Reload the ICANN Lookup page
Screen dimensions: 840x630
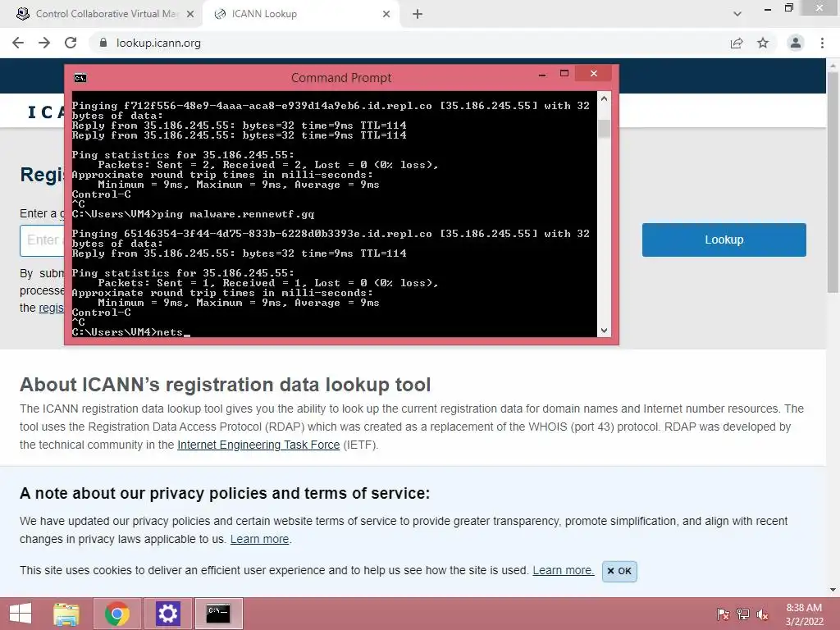(71, 43)
